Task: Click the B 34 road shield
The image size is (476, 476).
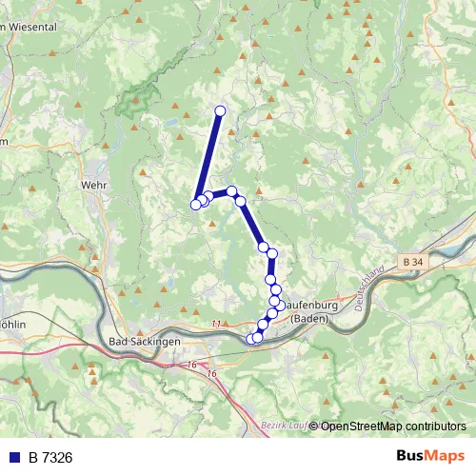Action: [413, 262]
